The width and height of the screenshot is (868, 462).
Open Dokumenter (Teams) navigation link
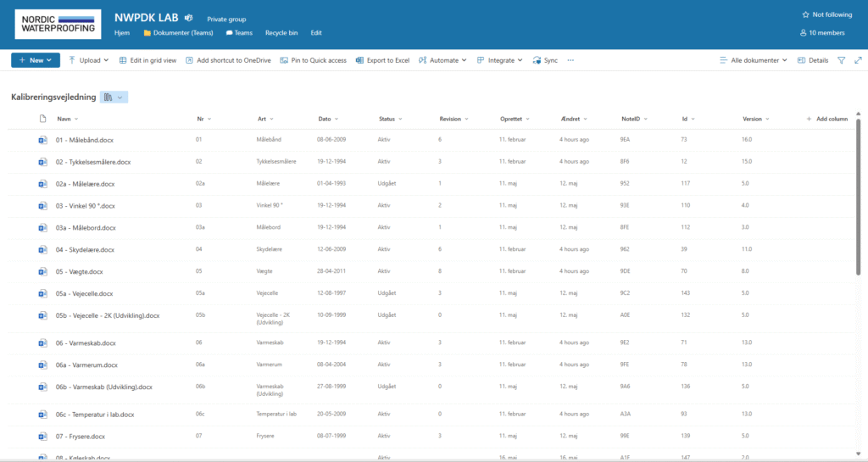(177, 32)
